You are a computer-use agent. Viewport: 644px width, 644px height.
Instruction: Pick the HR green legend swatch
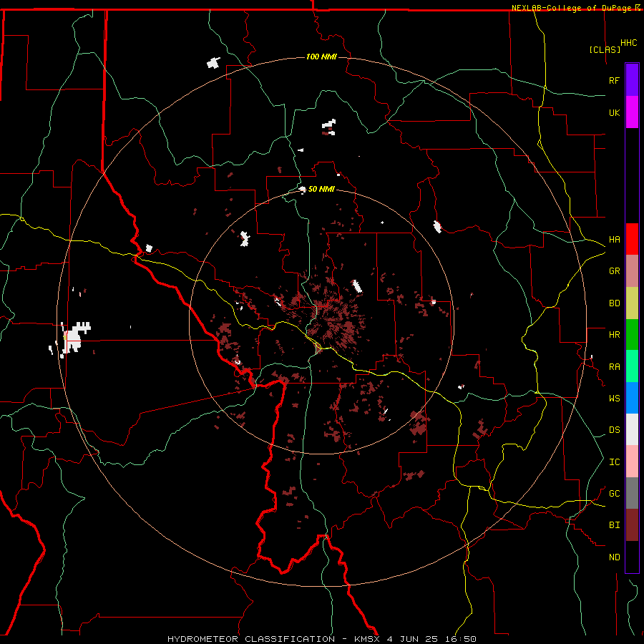coord(632,334)
